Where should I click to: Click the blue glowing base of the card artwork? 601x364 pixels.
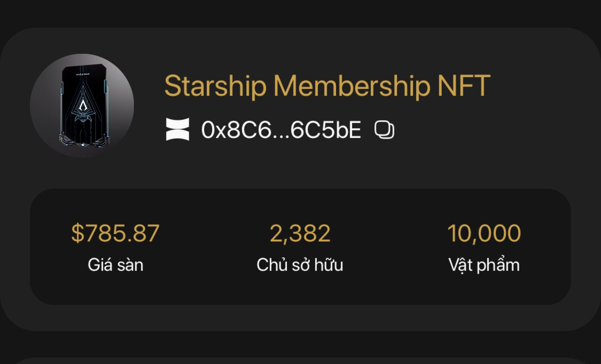click(83, 141)
